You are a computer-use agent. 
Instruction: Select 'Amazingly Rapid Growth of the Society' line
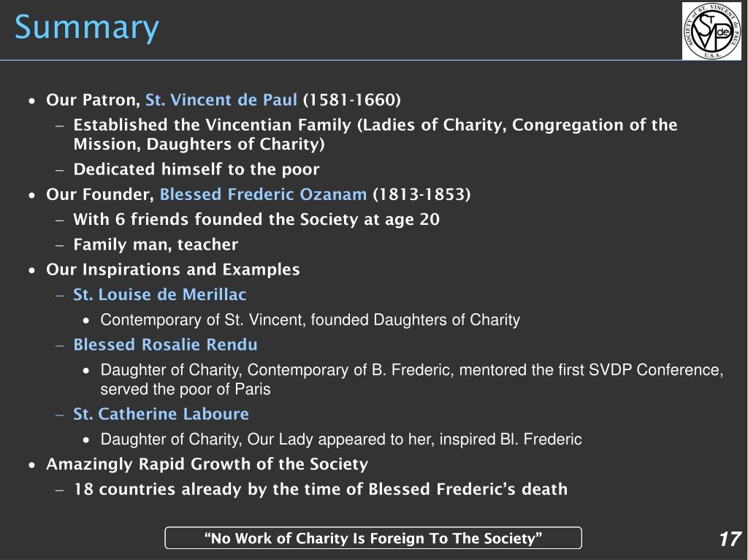207,464
